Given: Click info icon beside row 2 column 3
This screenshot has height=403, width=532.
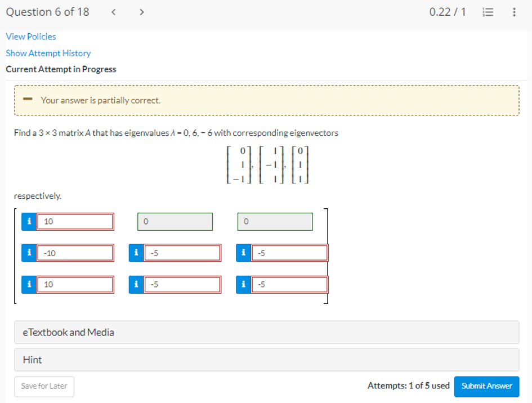Looking at the screenshot, I should tap(243, 253).
